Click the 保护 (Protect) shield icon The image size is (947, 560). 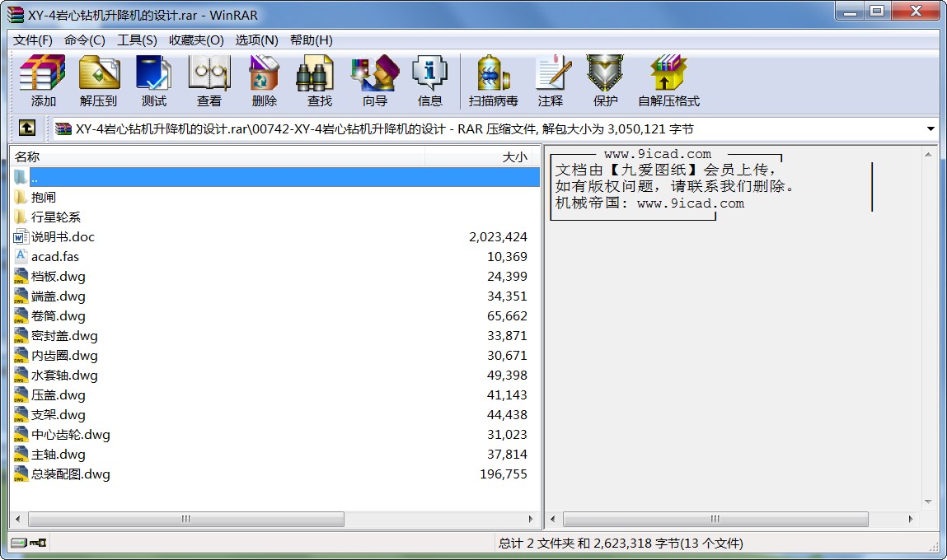point(605,82)
